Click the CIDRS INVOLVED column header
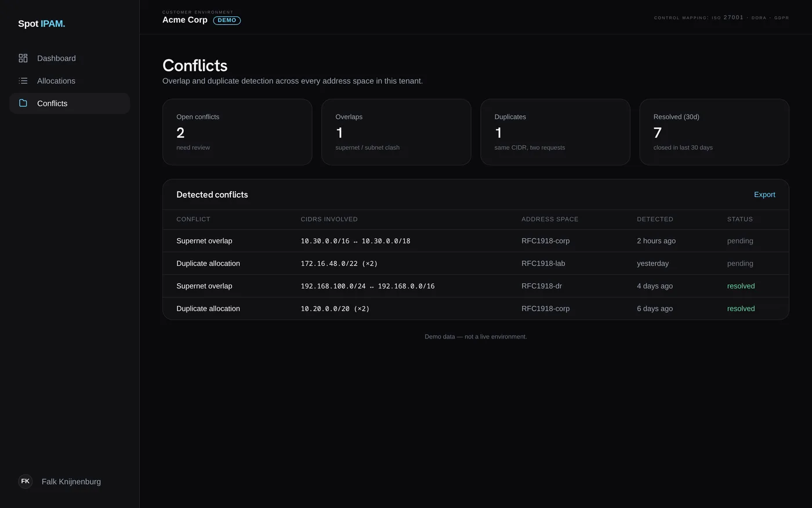The height and width of the screenshot is (508, 812). pyautogui.click(x=329, y=219)
